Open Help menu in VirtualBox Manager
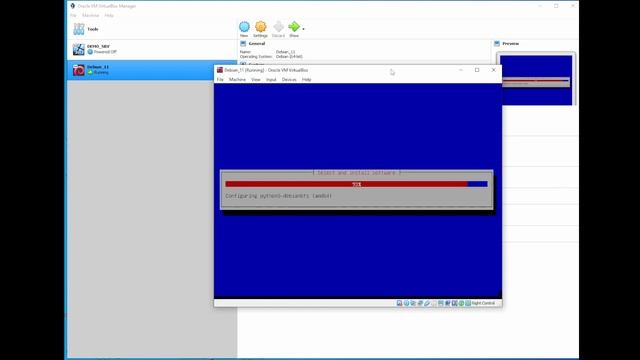 click(109, 16)
